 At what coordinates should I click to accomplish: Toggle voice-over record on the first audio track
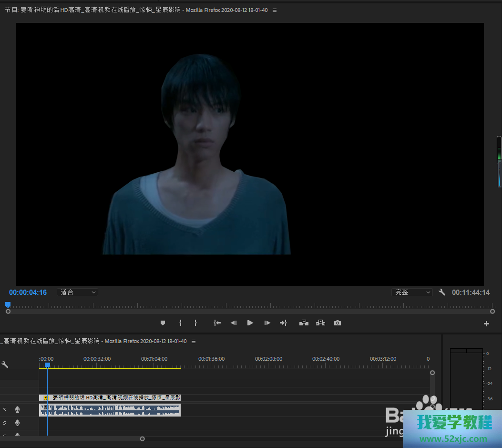18,409
